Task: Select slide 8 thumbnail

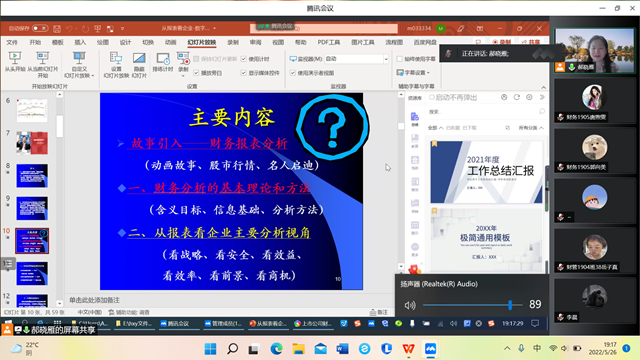Action: pyautogui.click(x=32, y=176)
